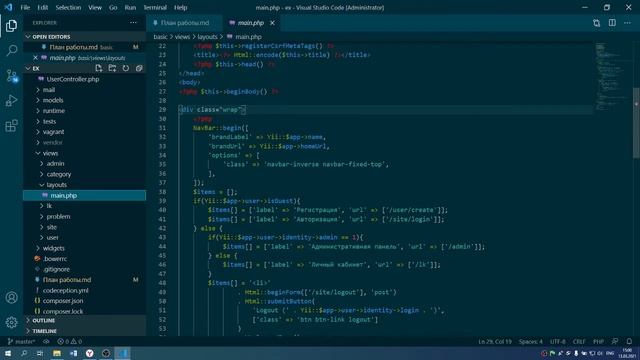Open the Accounts menu icon
Viewport: 640px width, 360px height.
(x=11, y=298)
